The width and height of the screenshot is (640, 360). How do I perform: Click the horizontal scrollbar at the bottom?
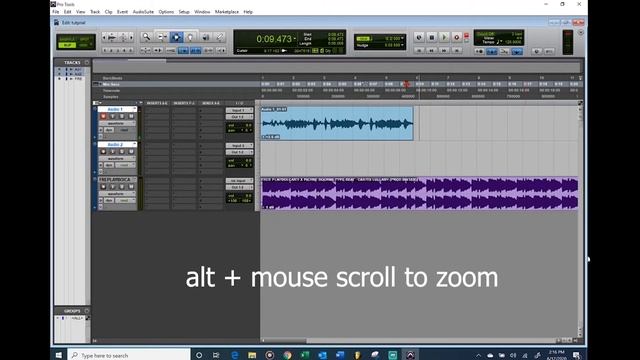408,340
